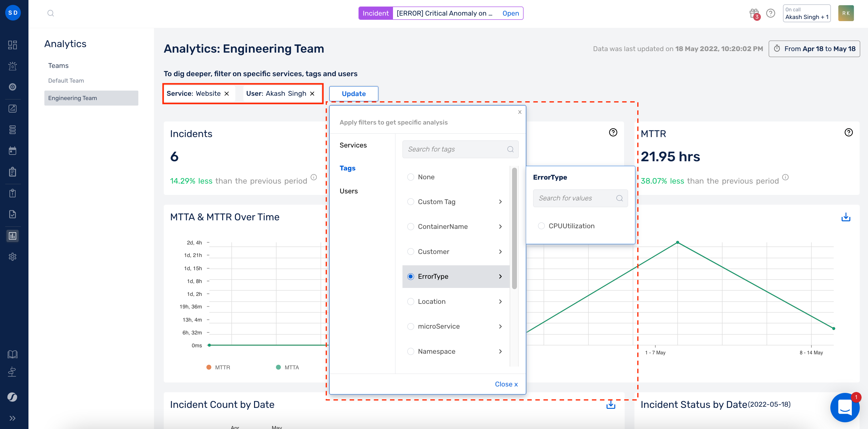Viewport: 868px width, 429px height.
Task: Expand the Location tag chevron
Action: [x=501, y=301]
